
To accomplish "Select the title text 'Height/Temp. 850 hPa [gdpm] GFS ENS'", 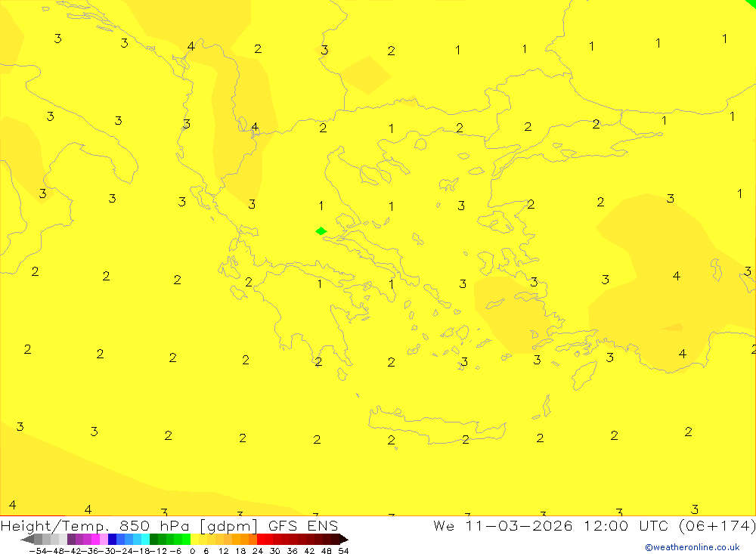I will pos(169,526).
